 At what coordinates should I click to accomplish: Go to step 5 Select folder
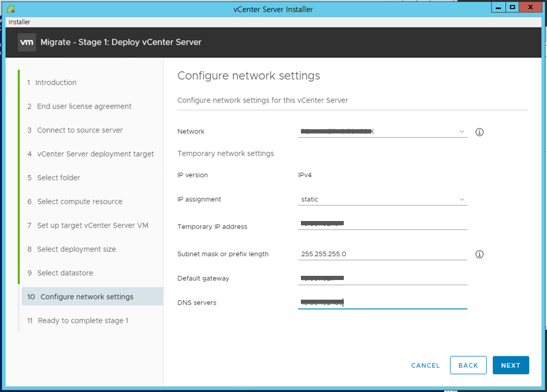54,178
